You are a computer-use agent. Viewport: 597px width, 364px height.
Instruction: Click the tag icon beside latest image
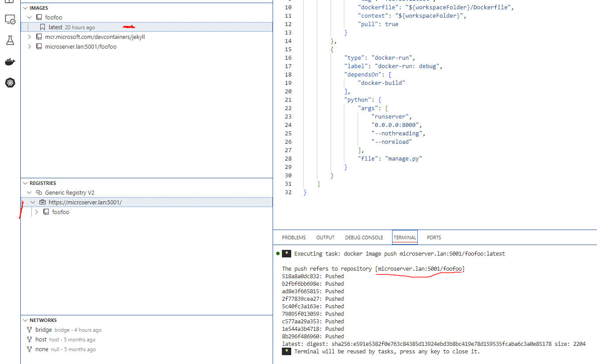pos(42,27)
